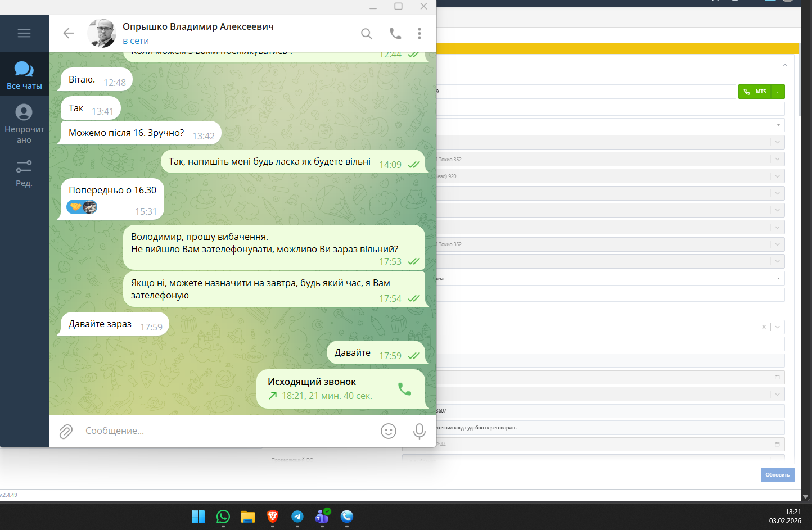Expand the arrow next to MTS button

point(778,92)
